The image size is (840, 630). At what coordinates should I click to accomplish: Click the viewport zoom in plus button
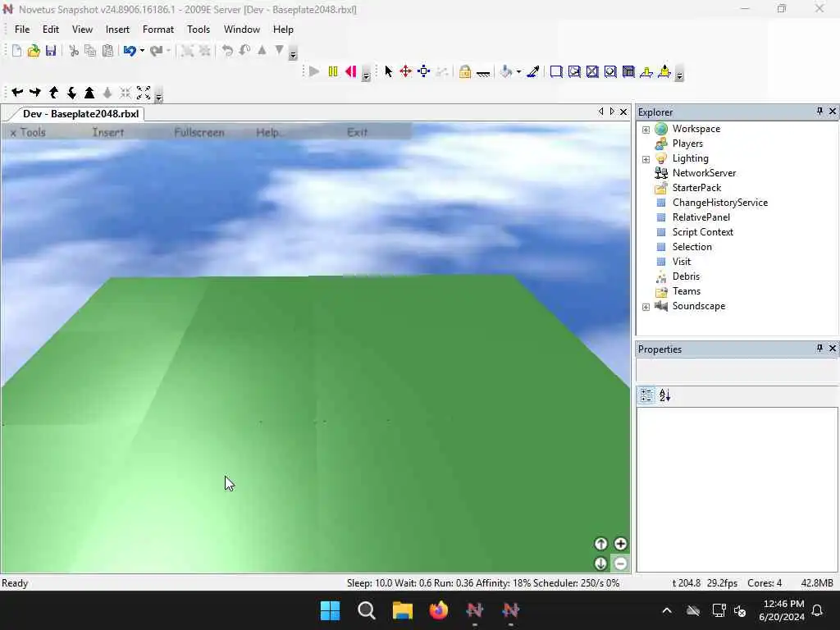coord(620,544)
